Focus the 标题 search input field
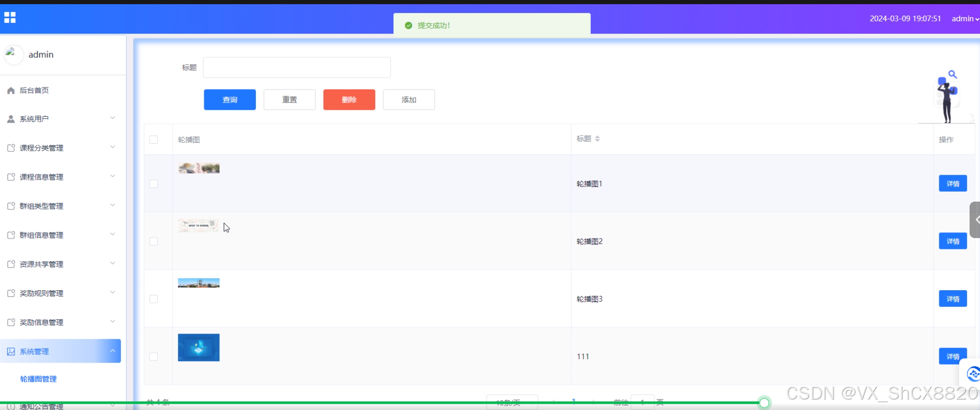Screen dimensions: 980x410 [297, 68]
